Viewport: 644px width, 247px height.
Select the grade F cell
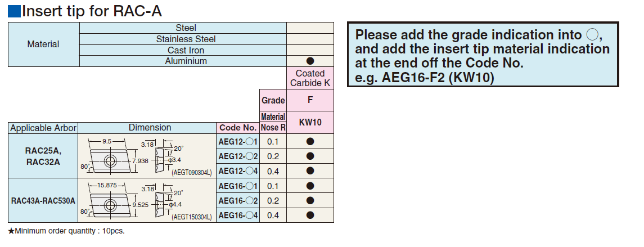coord(310,101)
